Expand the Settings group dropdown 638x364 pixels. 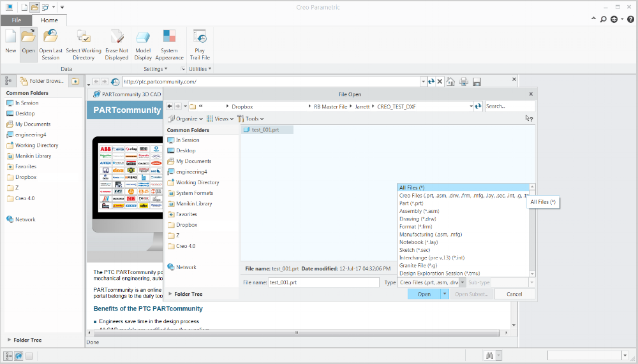click(156, 69)
